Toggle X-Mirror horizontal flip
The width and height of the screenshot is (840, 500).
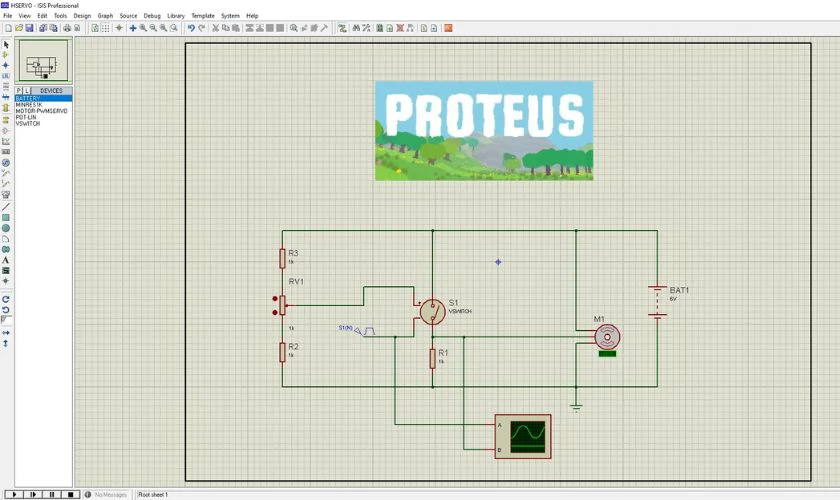pos(6,333)
